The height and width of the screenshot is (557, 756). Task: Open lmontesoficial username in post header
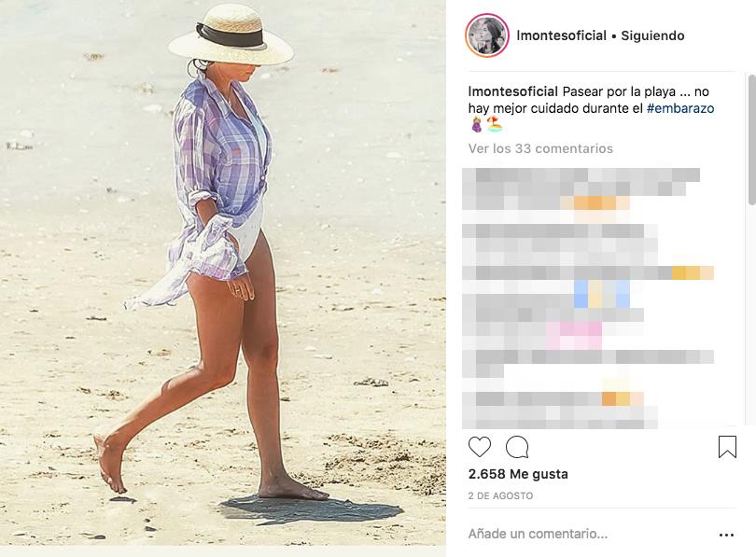click(561, 35)
